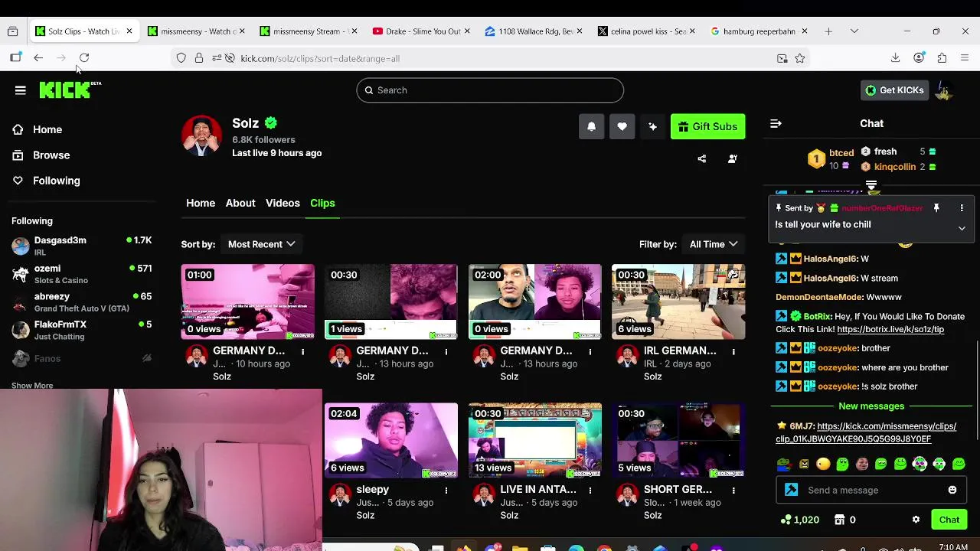Switch to the Home channel tab
980x551 pixels.
[x=201, y=203]
